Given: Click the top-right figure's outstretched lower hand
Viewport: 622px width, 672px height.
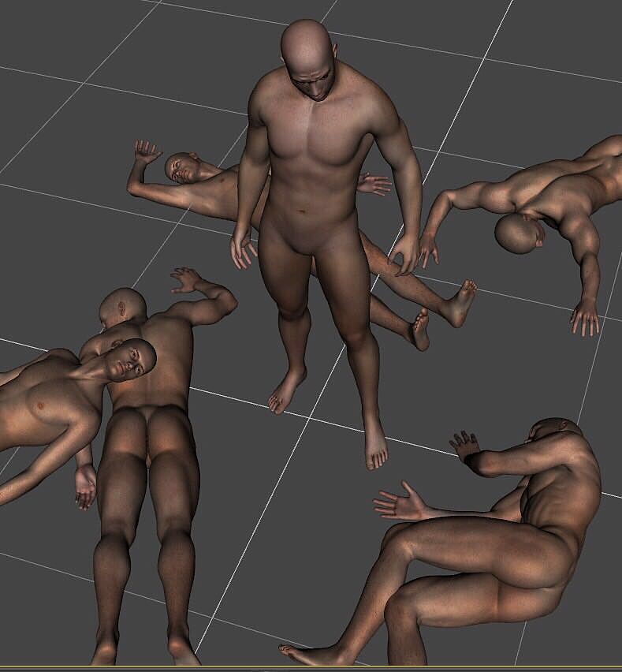Looking at the screenshot, I should click(584, 317).
